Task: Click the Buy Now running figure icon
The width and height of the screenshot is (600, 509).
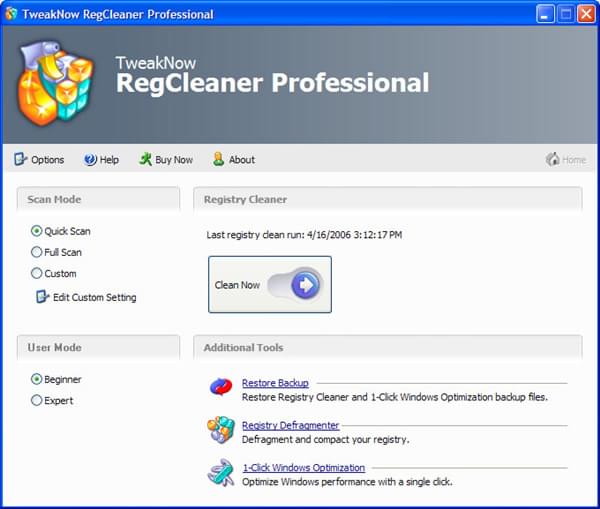Action: [x=145, y=159]
